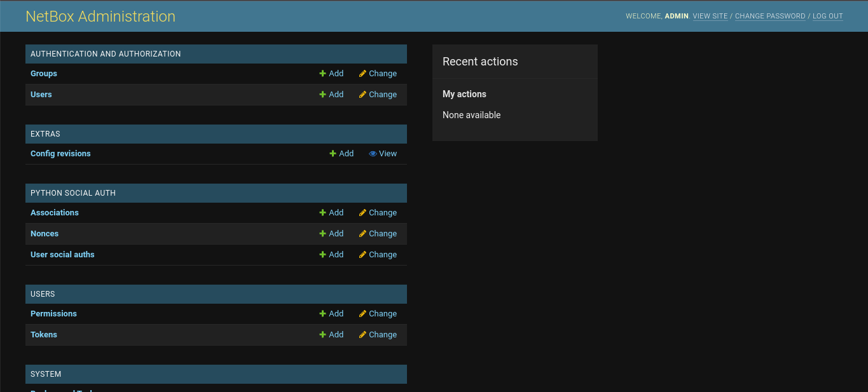Click the Change pencil icon for Users

tap(361, 94)
